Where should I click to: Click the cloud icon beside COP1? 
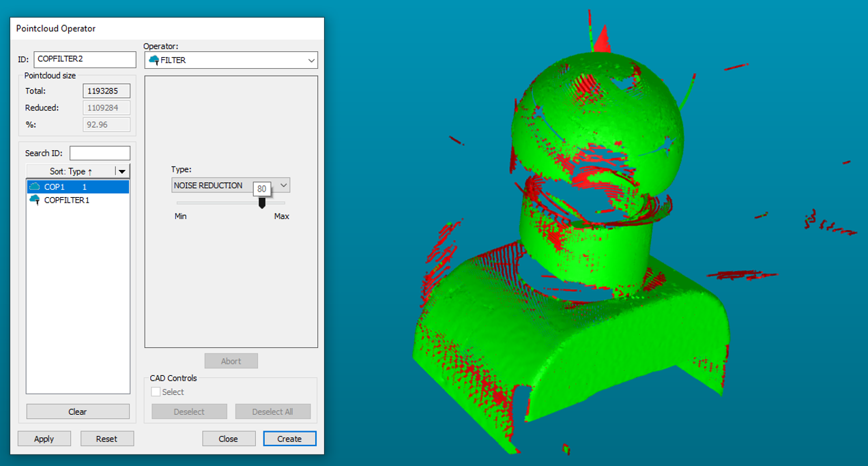35,187
